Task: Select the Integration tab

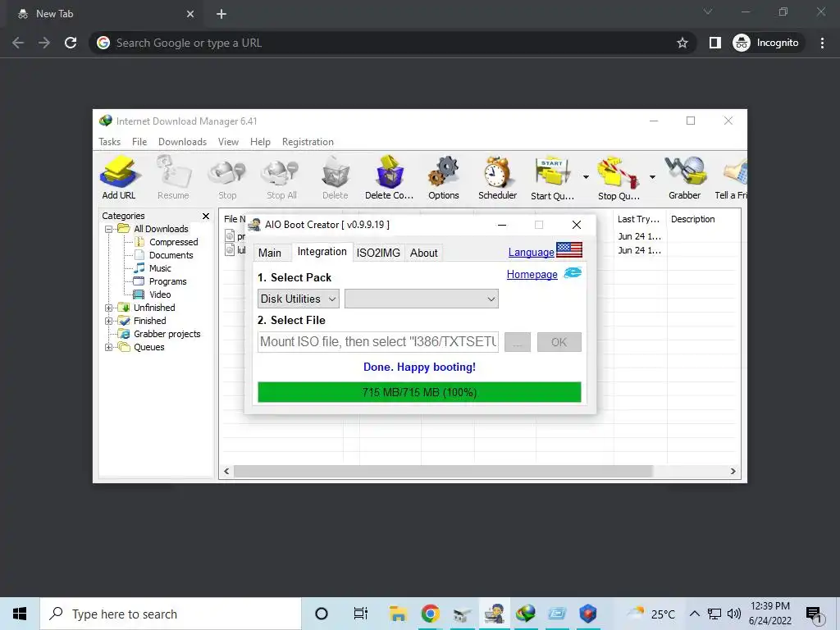Action: pos(322,252)
